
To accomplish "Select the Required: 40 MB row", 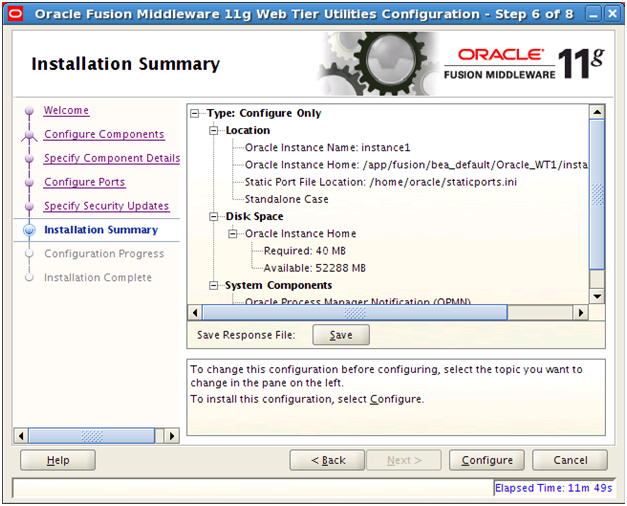I will tap(305, 251).
